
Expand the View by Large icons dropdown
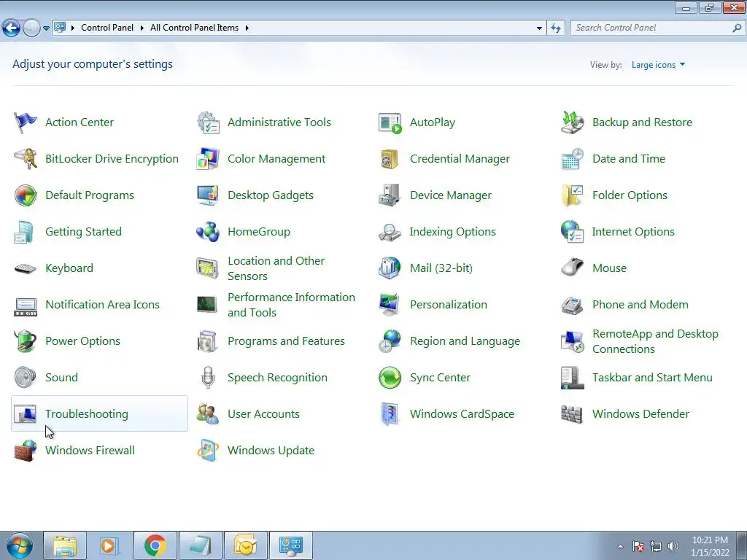659,65
